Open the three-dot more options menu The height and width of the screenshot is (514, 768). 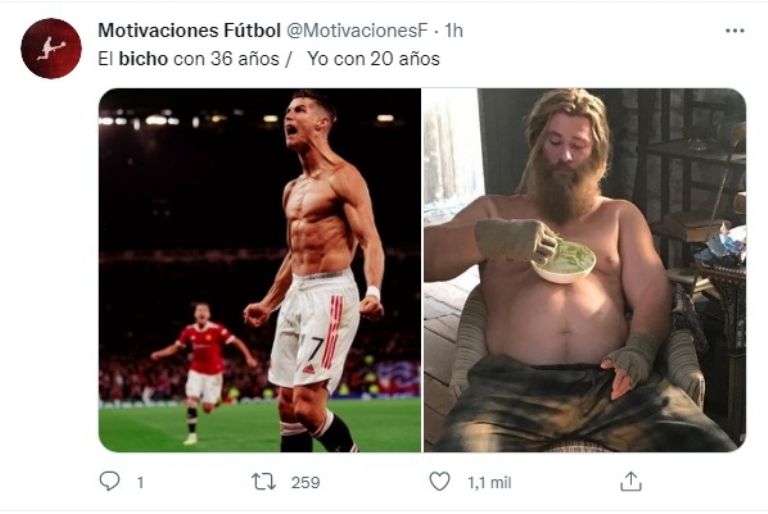pyautogui.click(x=735, y=31)
